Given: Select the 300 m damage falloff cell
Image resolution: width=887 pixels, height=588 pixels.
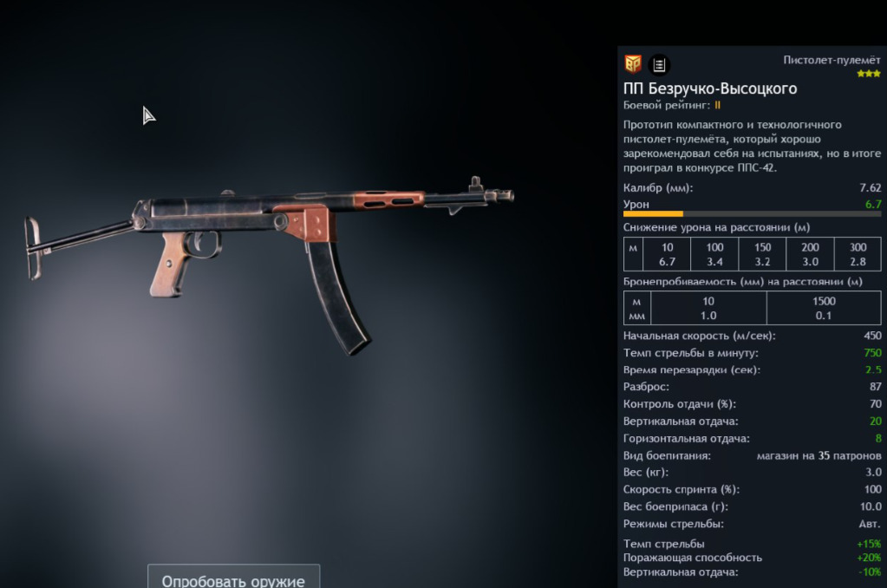Looking at the screenshot, I should [x=858, y=254].
